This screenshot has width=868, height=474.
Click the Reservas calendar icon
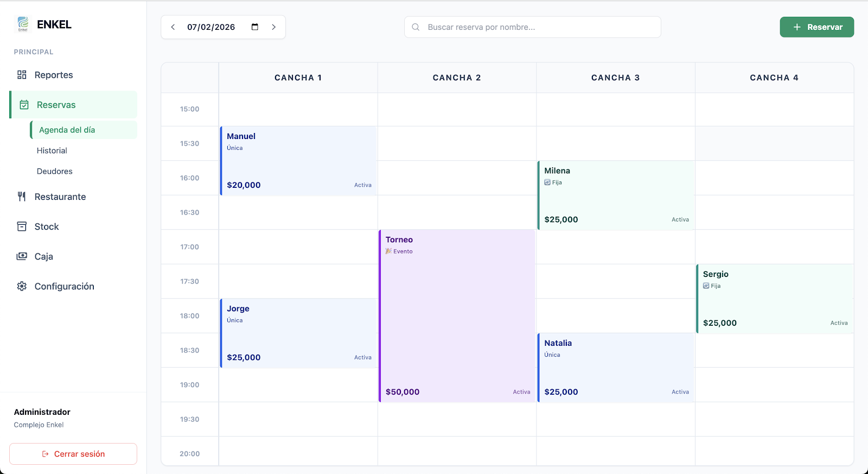coord(24,105)
